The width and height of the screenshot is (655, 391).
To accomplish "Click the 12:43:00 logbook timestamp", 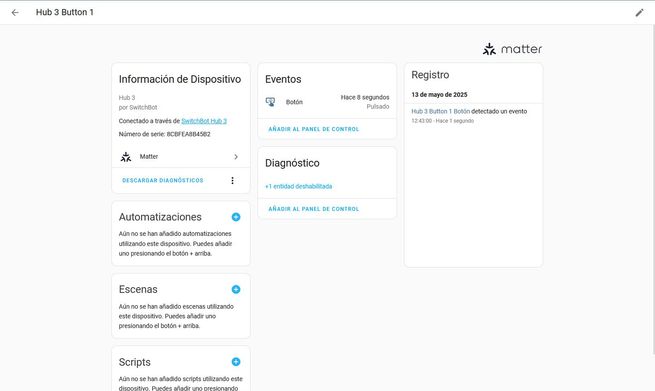I will coord(421,121).
